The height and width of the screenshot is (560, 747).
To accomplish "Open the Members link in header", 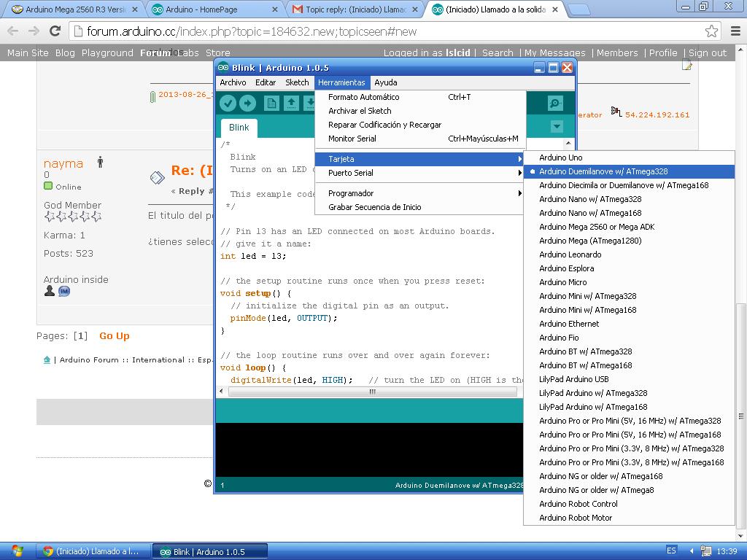I will coord(617,52).
